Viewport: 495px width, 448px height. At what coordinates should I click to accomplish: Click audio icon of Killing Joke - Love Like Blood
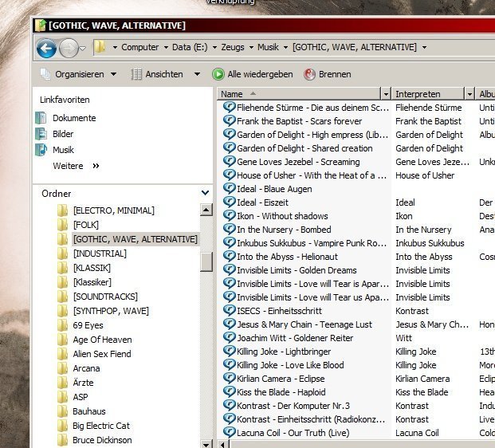[230, 365]
